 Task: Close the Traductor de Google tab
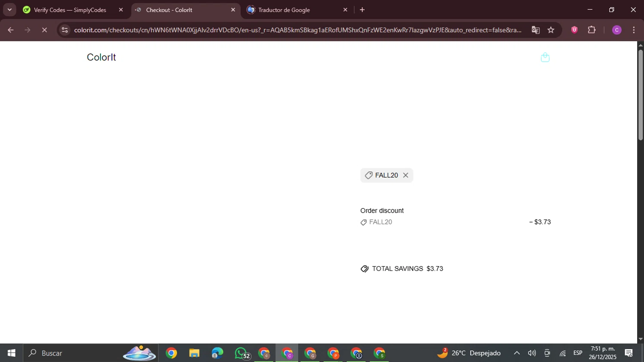click(345, 10)
